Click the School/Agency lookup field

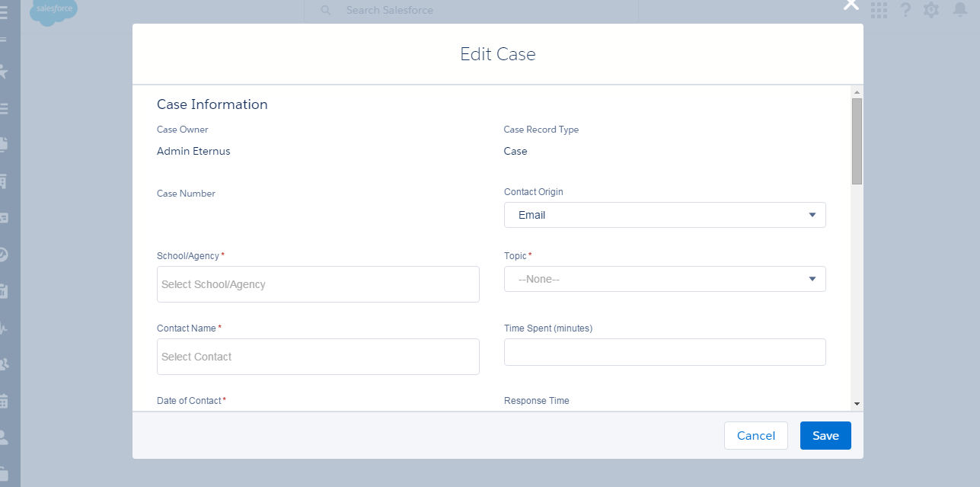click(x=318, y=284)
